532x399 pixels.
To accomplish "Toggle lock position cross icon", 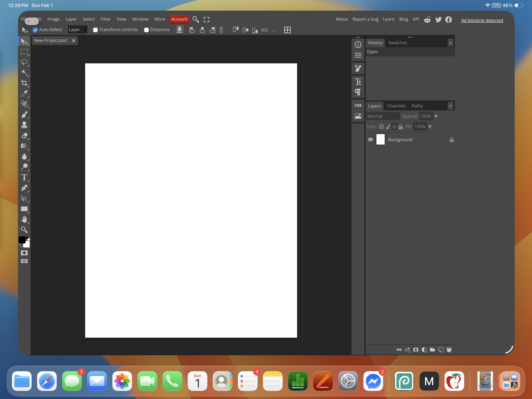I will pyautogui.click(x=394, y=127).
